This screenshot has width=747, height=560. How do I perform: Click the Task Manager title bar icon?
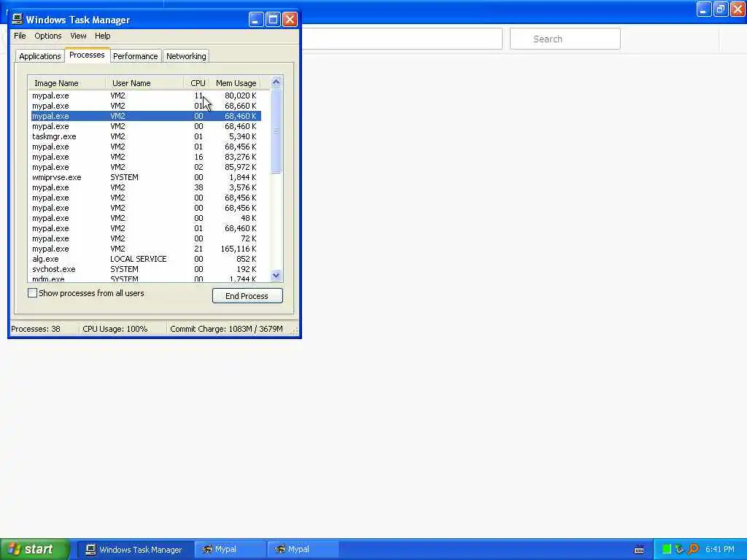coord(18,19)
